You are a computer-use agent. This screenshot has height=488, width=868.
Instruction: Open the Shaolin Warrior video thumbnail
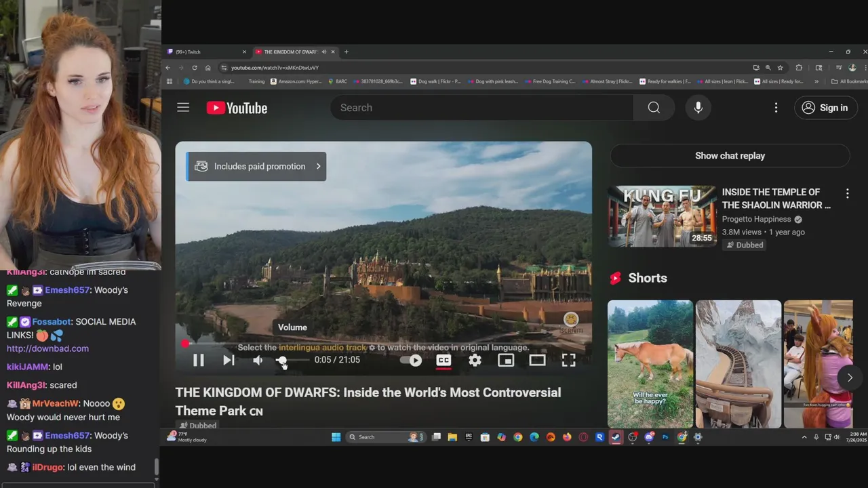662,216
